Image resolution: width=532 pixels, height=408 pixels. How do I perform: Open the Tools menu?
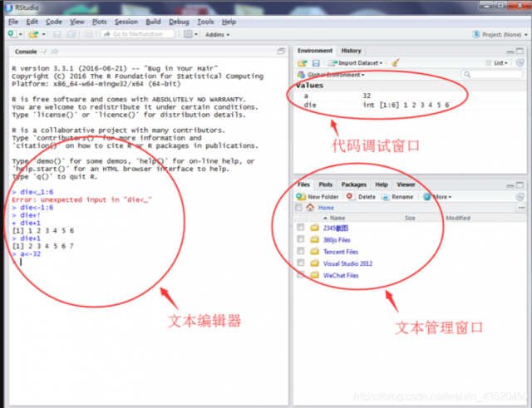[x=205, y=22]
